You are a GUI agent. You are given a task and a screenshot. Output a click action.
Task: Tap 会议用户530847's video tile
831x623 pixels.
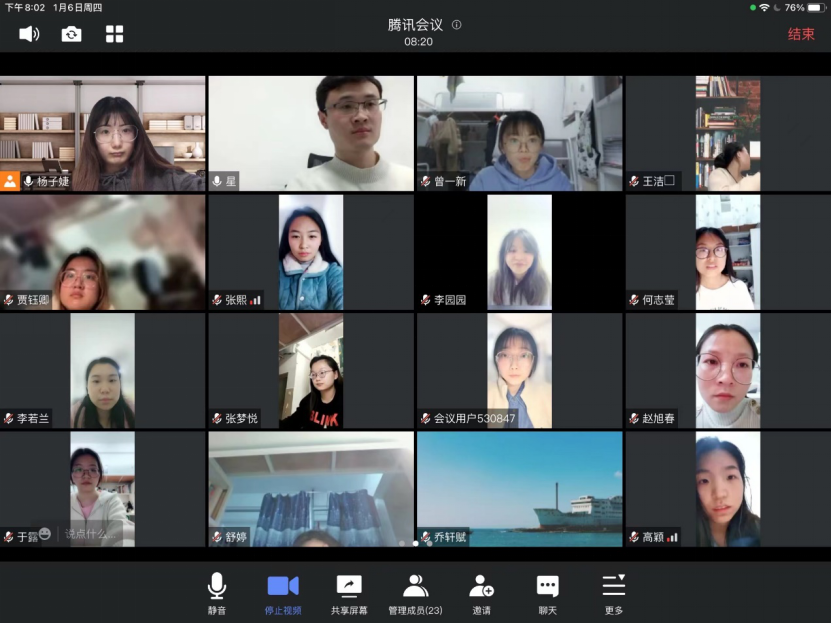coord(519,370)
